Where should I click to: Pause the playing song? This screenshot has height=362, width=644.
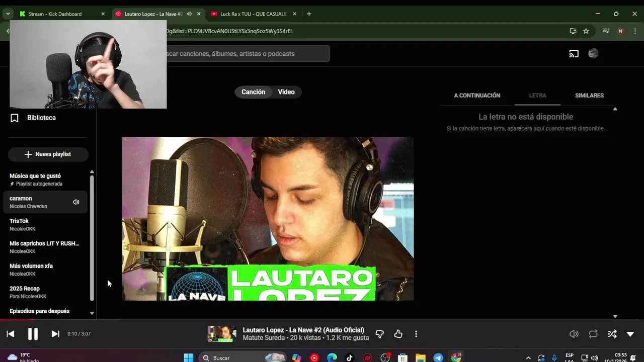(x=33, y=334)
